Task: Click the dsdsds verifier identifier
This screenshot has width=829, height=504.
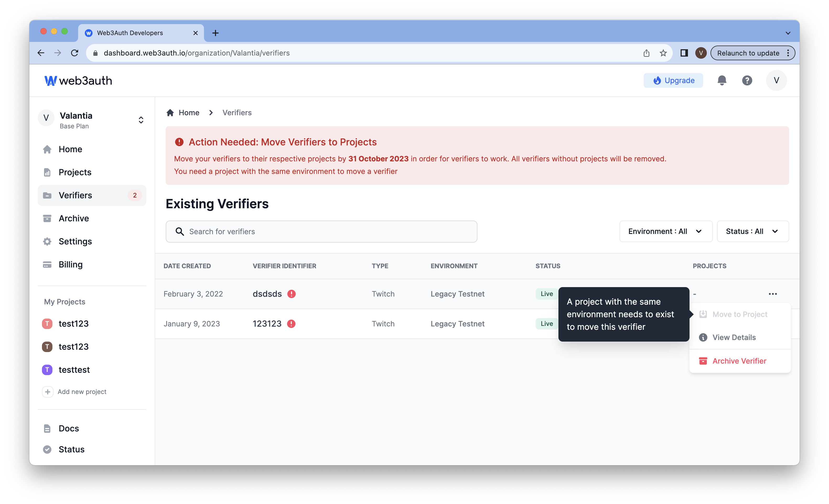Action: (267, 294)
